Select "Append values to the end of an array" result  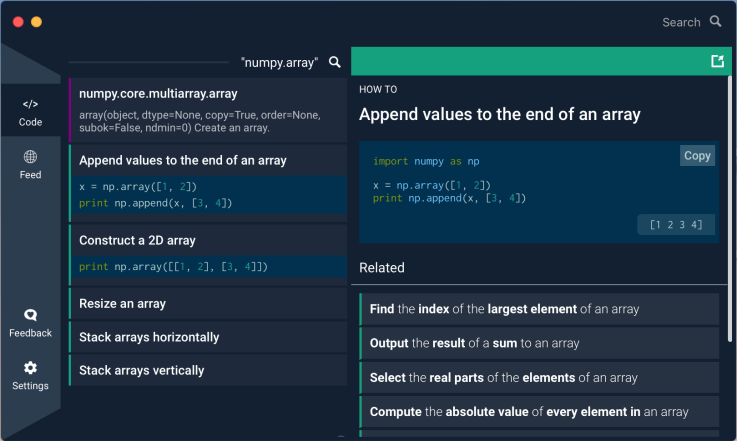tap(208, 160)
